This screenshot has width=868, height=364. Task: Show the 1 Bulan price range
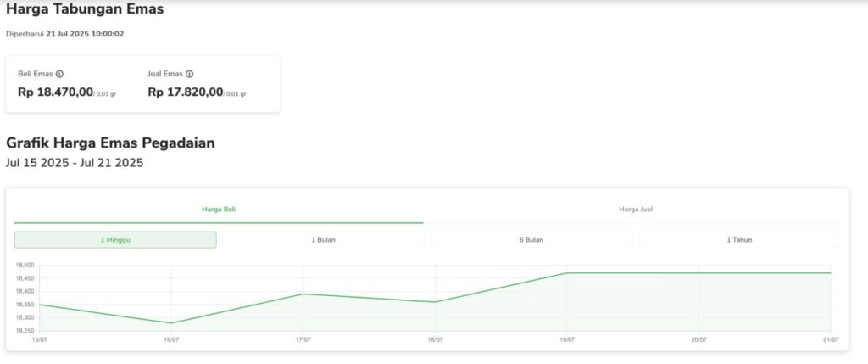(323, 239)
